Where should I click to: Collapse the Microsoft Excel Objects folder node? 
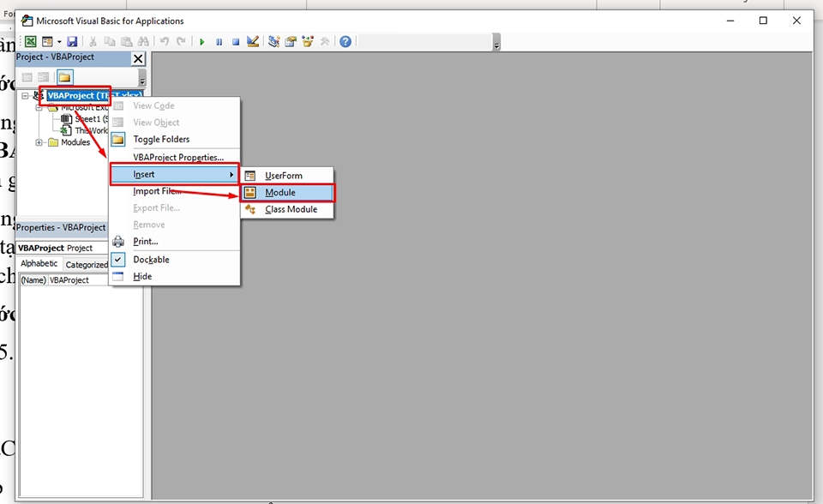39,108
